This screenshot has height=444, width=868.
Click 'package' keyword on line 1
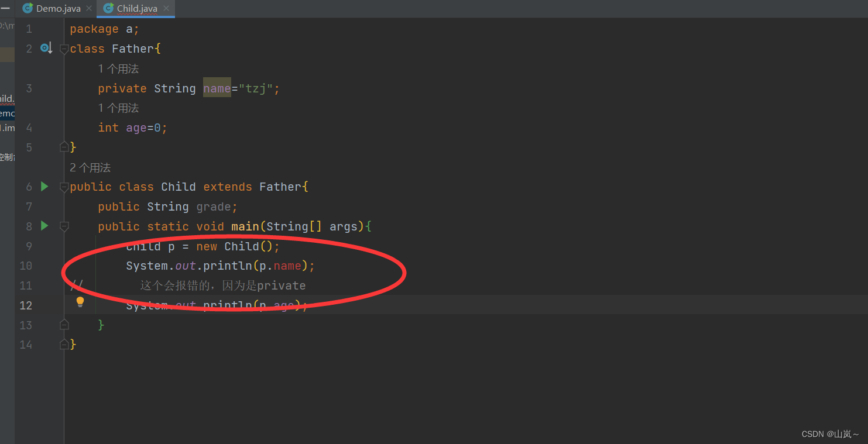tap(94, 29)
